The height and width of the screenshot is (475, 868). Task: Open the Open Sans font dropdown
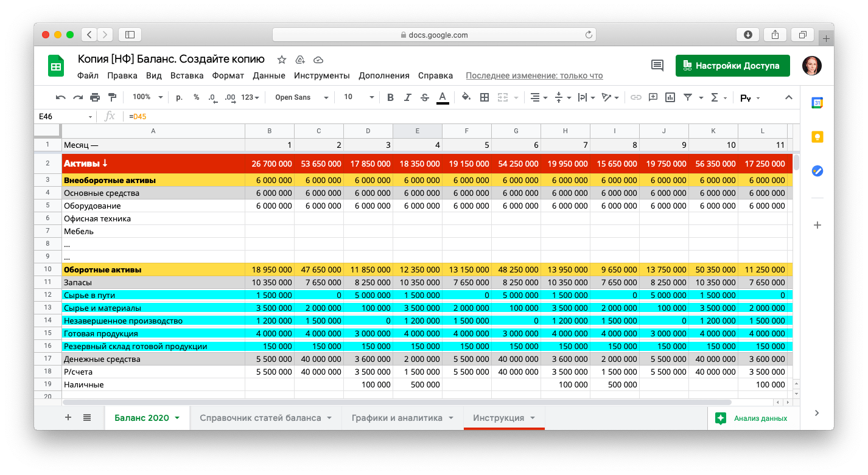tap(301, 97)
